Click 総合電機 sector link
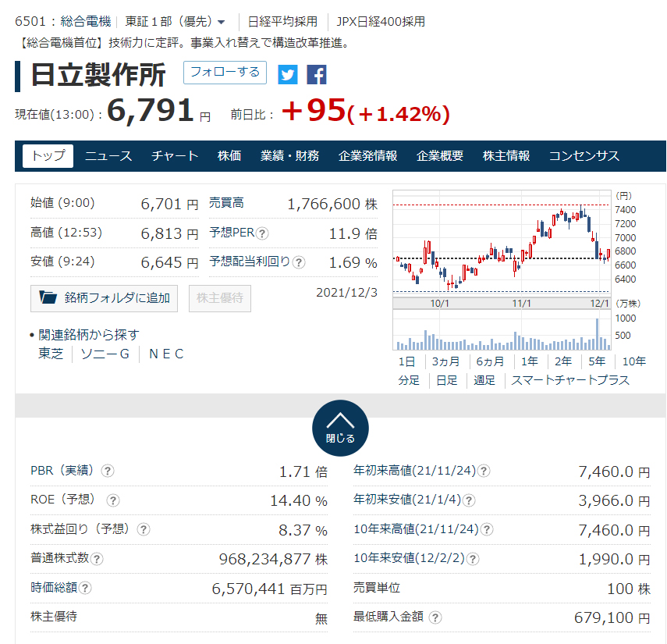 pos(86,21)
